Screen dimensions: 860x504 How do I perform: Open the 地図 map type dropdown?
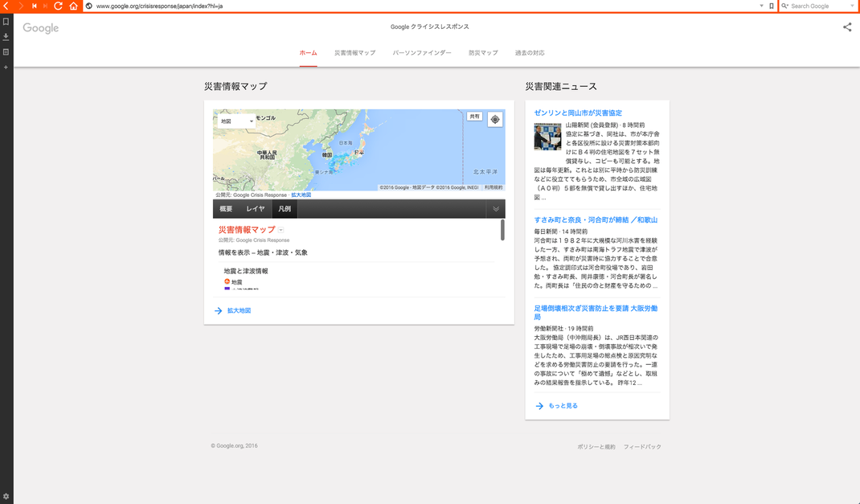[236, 121]
